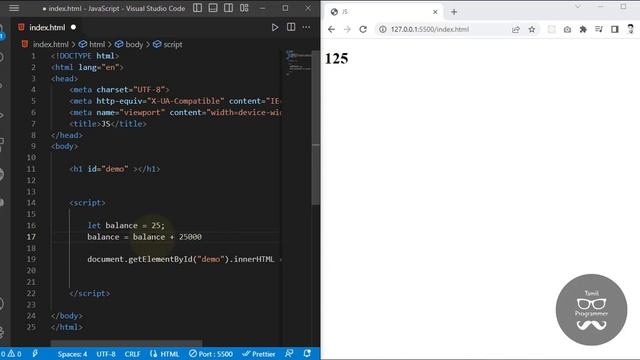Click the editor horizontal scrollbar

tap(127, 342)
